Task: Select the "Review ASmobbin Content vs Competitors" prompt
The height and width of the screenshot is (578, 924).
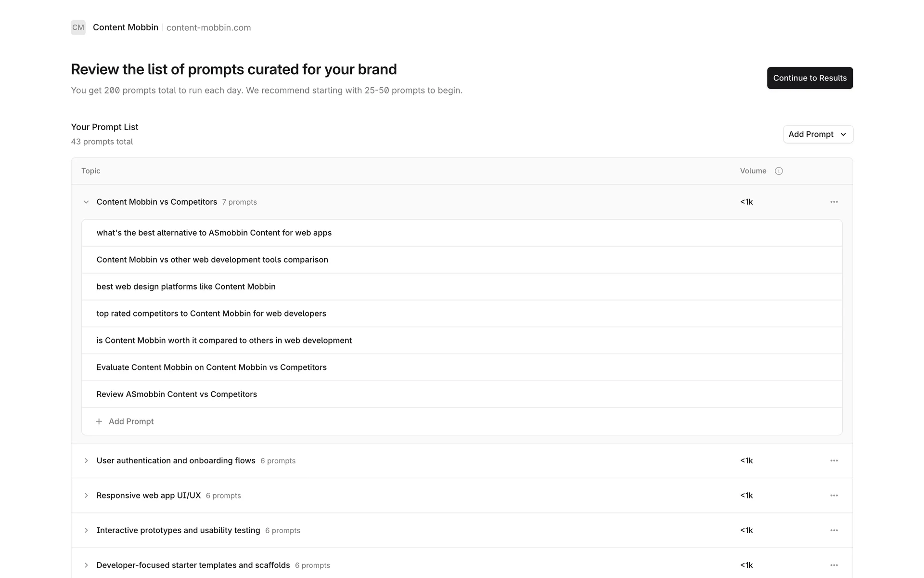Action: [177, 394]
